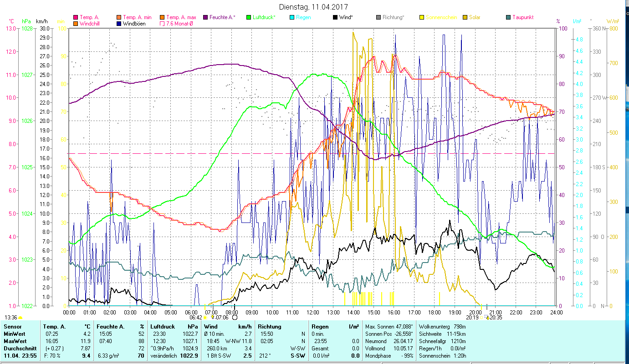629x364 pixels.
Task: Click the MinWert row label
Action: click(14, 334)
